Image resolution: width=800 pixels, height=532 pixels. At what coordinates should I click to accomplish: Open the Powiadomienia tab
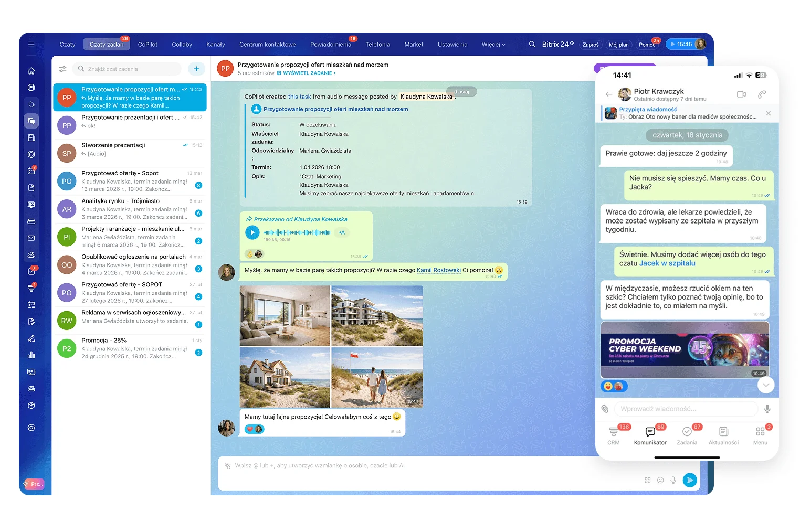tap(331, 45)
